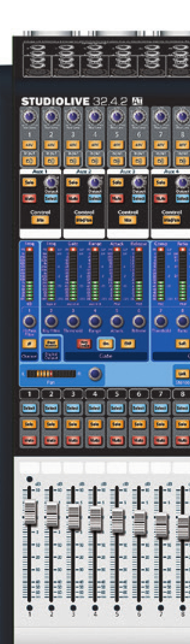Select channel 6 with blue Select button
Screen dimensions: 190x644
(x=138, y=408)
